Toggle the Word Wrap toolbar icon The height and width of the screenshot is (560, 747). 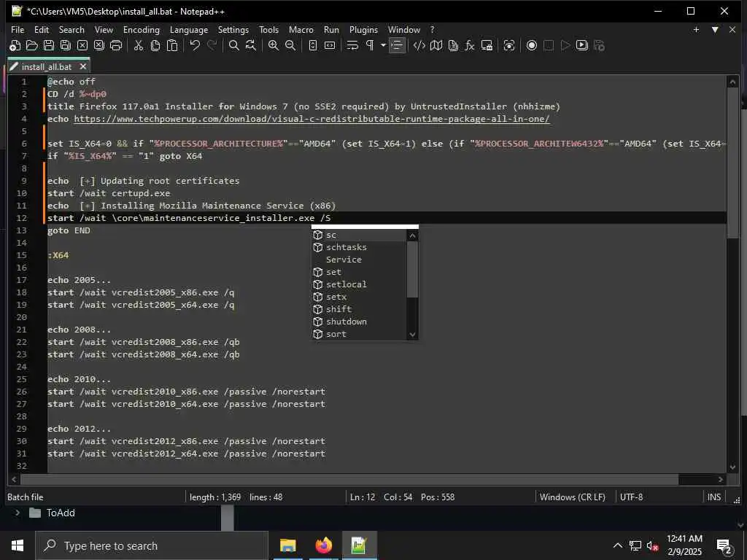pos(352,46)
